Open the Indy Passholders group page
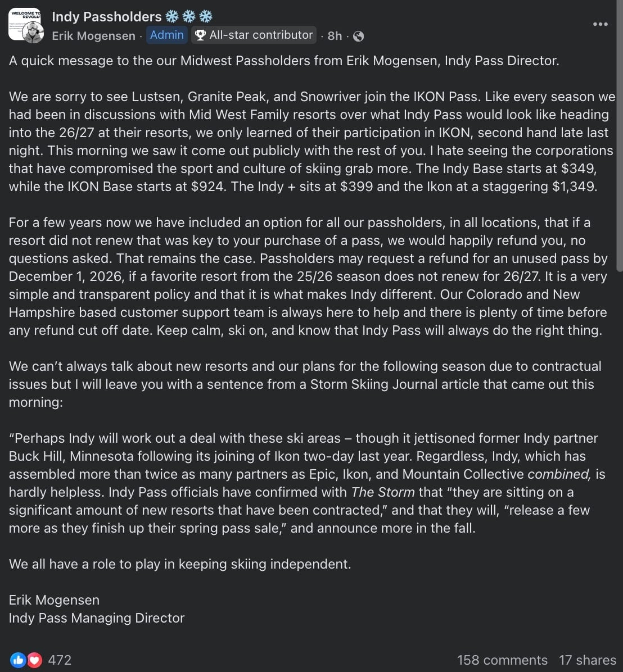The image size is (623, 672). [x=106, y=17]
